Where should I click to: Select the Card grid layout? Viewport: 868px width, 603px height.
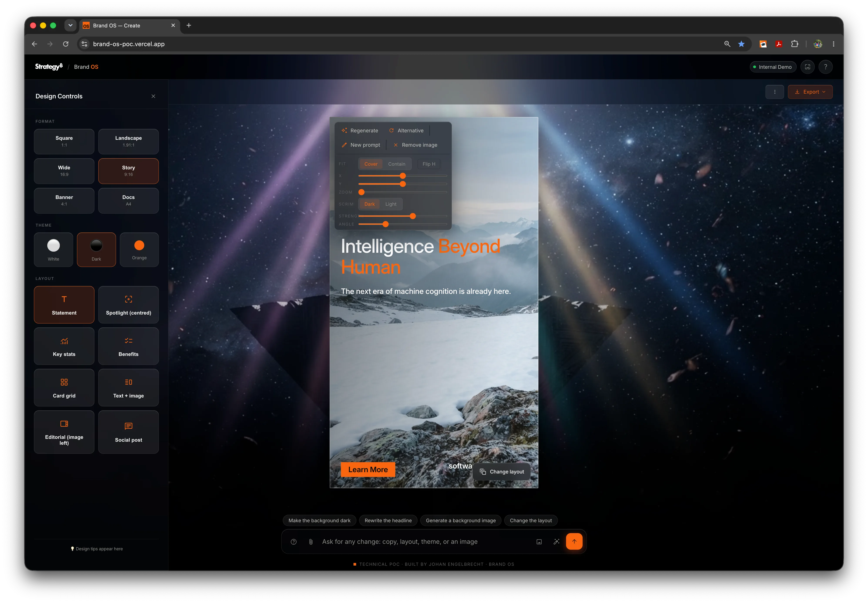click(64, 388)
